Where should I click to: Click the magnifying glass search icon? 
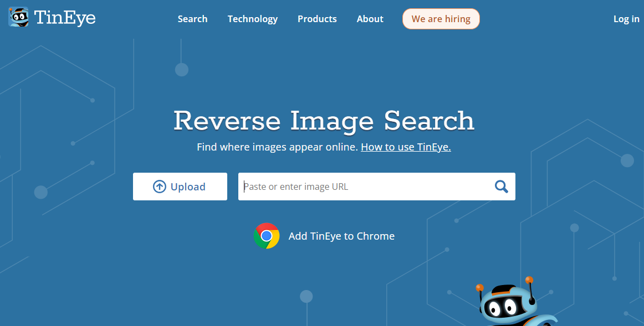pyautogui.click(x=501, y=187)
